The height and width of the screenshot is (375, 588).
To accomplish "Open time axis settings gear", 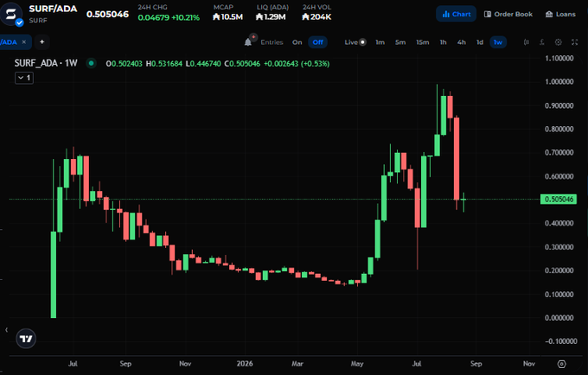I will click(561, 364).
